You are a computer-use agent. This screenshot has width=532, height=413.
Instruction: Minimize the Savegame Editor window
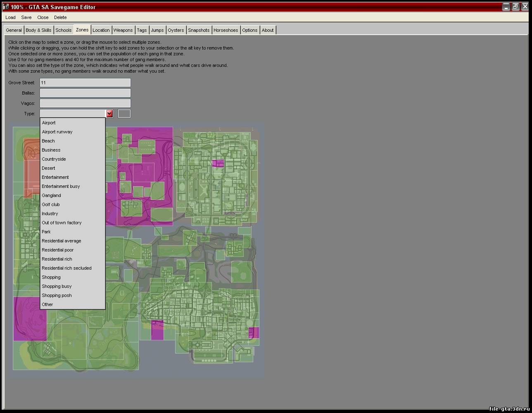click(506, 7)
